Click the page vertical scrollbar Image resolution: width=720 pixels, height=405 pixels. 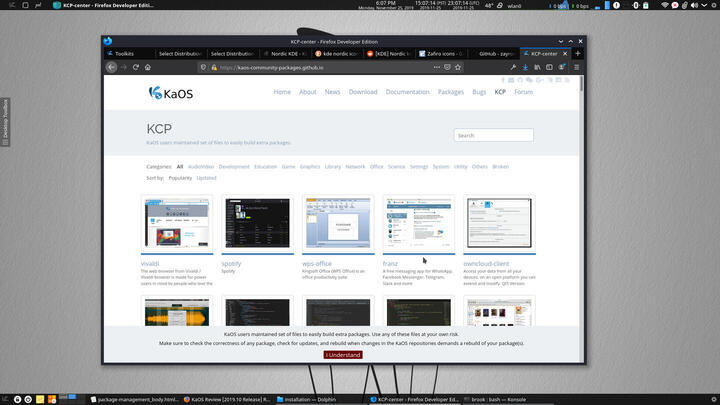point(582,84)
